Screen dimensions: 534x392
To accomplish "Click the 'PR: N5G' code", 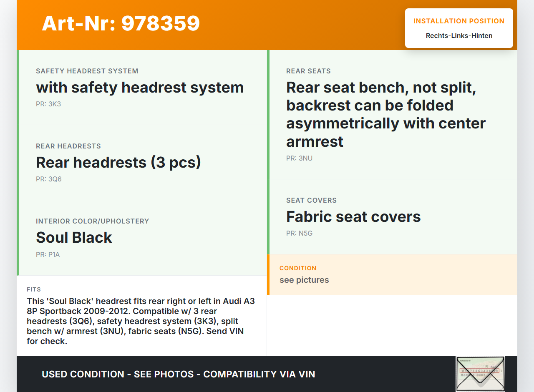I will coord(300,233).
